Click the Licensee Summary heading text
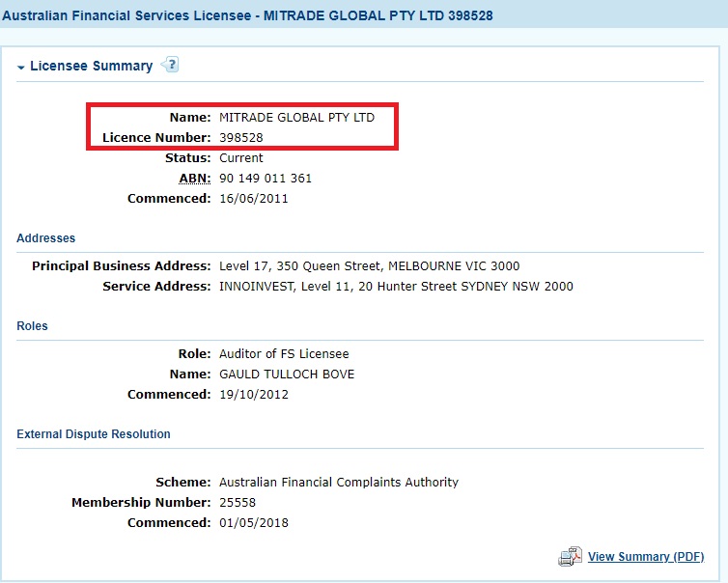This screenshot has height=583, width=728. click(91, 67)
